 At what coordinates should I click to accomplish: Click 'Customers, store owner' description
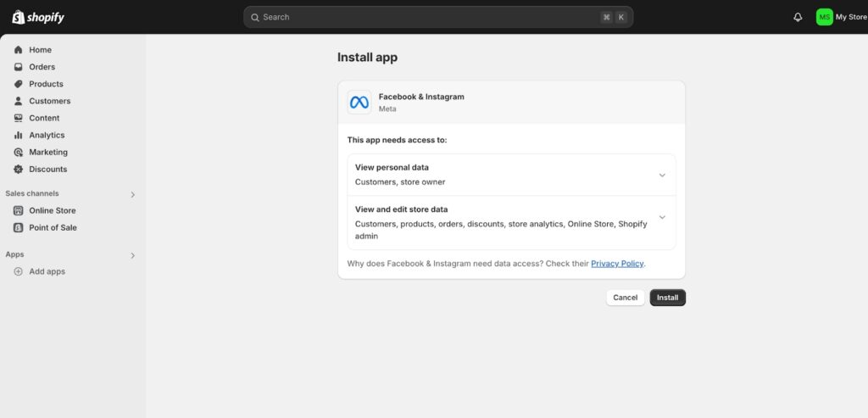400,182
